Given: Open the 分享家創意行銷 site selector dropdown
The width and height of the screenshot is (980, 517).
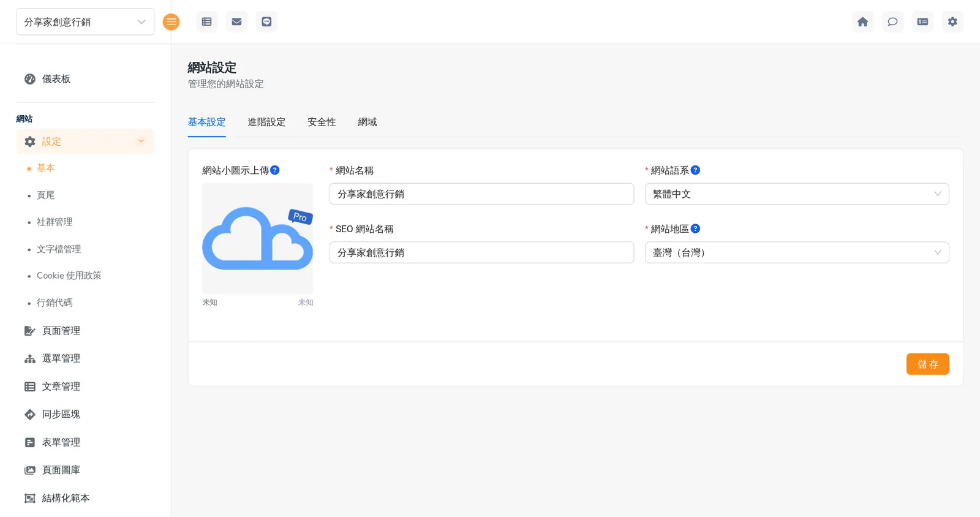Looking at the screenshot, I should [85, 22].
